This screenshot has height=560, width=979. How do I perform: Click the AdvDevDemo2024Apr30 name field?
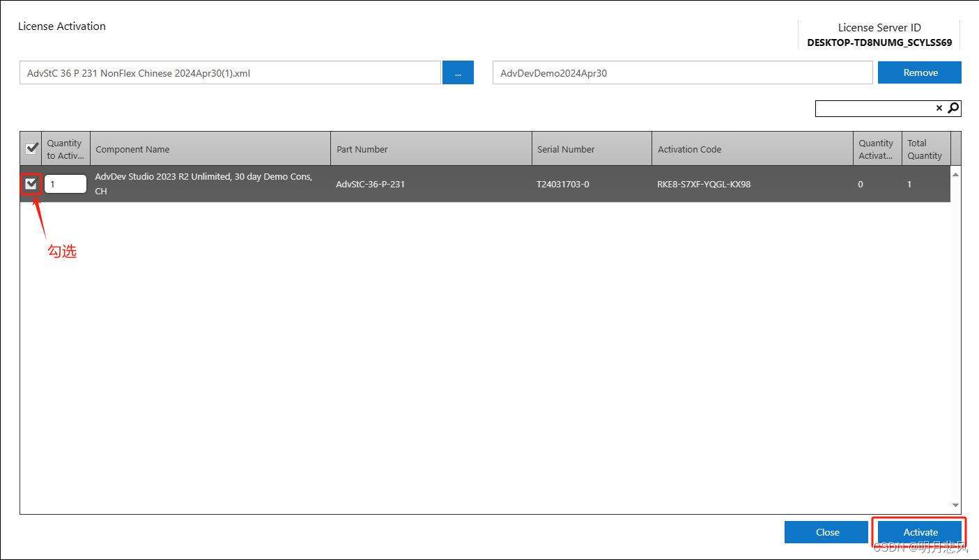(682, 72)
